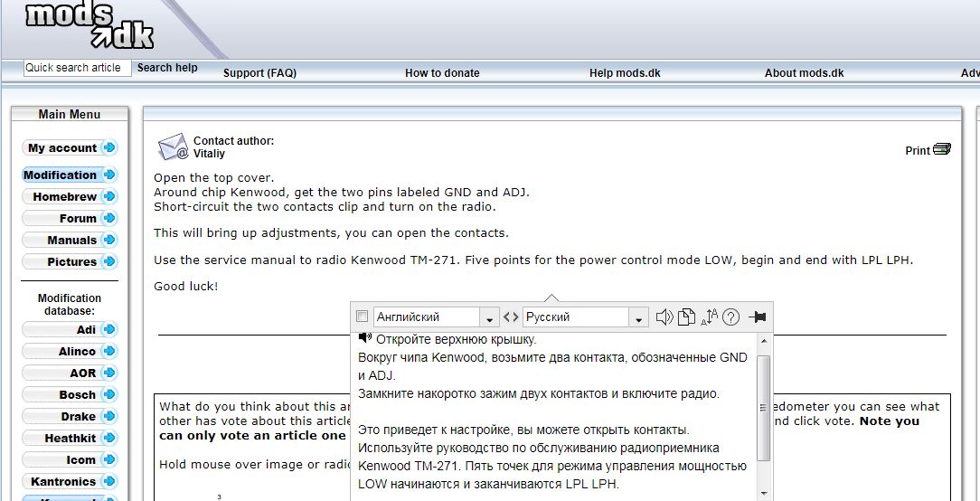Click the mods.dk logo
The image size is (980, 501).
click(90, 25)
